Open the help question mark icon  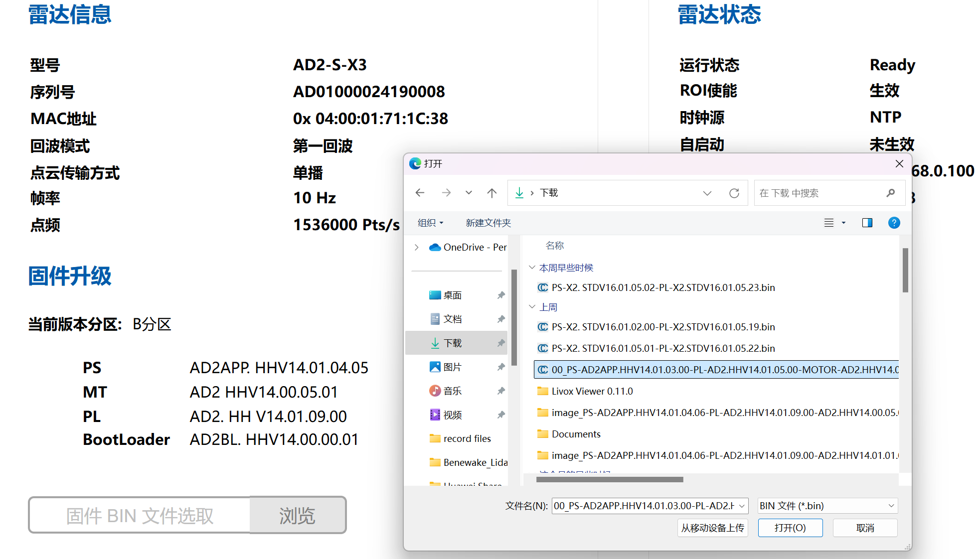coord(894,223)
